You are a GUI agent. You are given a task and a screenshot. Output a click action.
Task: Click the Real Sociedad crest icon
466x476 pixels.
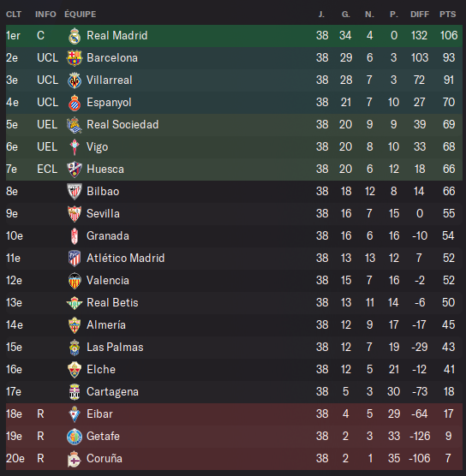75,125
